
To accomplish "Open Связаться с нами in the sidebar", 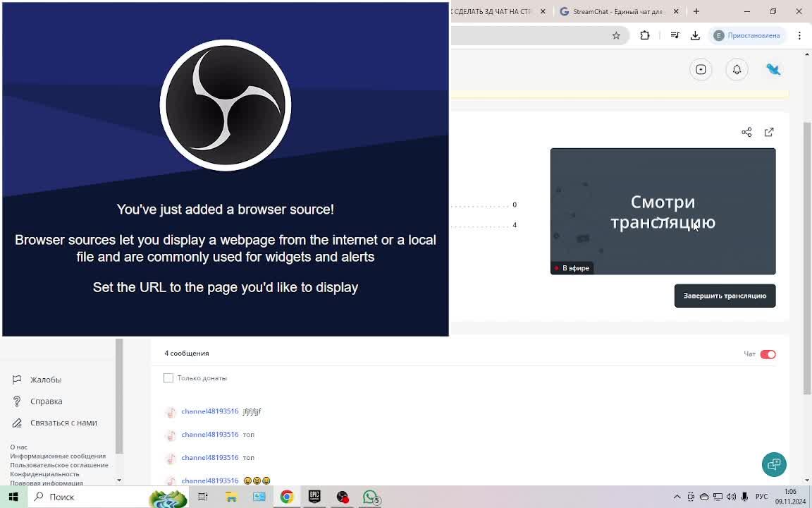I will [x=63, y=423].
